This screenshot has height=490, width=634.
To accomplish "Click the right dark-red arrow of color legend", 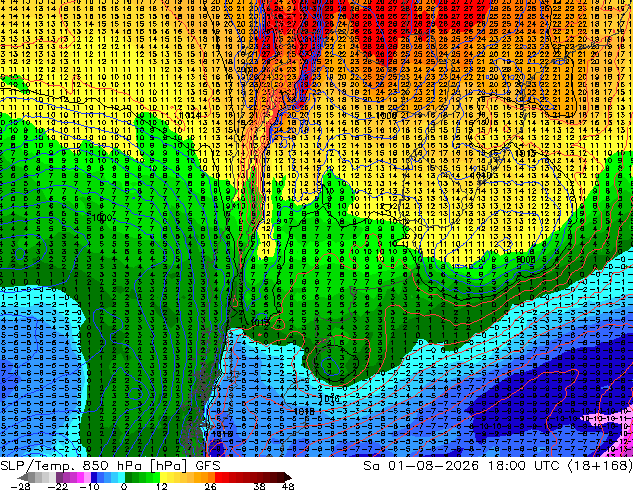I will pos(287,477).
